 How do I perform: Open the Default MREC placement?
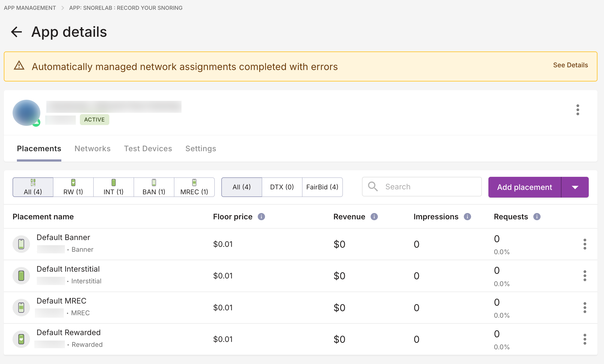(61, 301)
